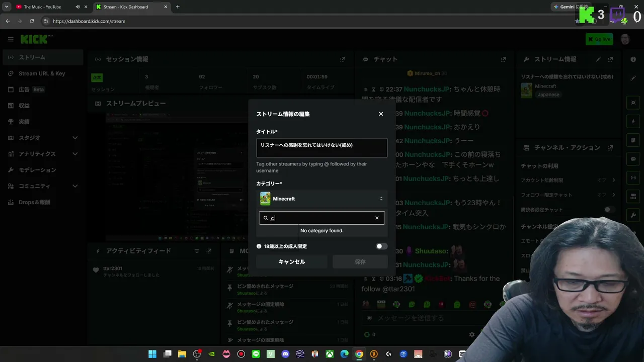This screenshot has height=362, width=644.
Task: Open Stream URL & Key page
Action: (x=42, y=73)
